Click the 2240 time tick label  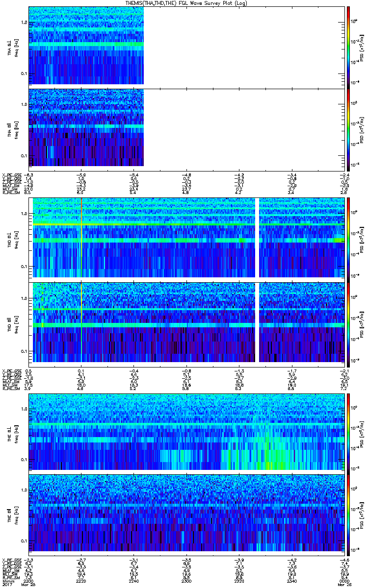coord(134,581)
